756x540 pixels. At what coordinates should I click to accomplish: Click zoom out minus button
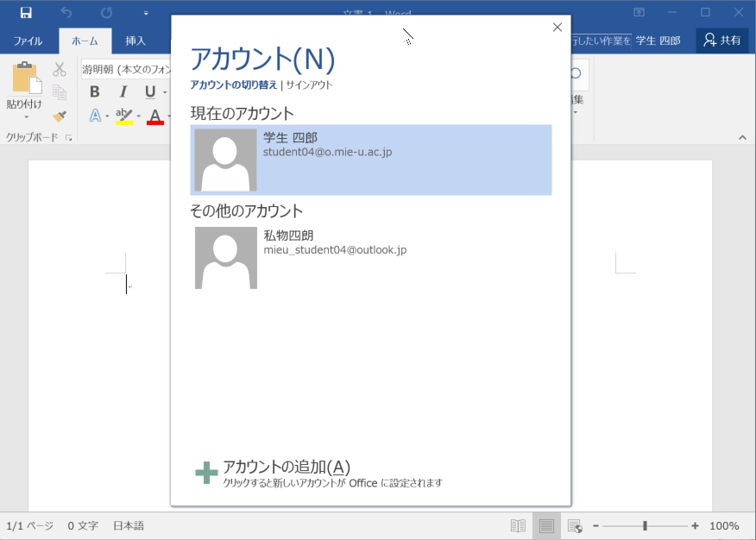pyautogui.click(x=596, y=526)
